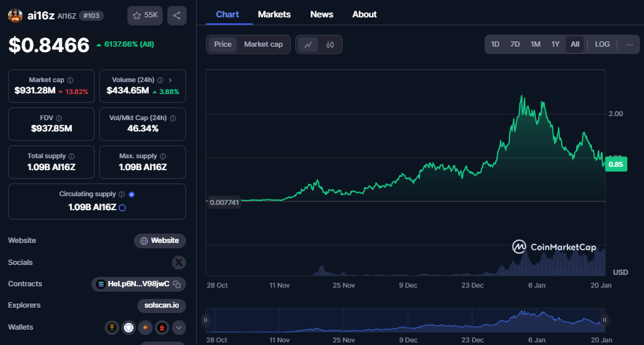Screen dimensions: 644x345
Task: Open the Website link button
Action: pos(160,241)
